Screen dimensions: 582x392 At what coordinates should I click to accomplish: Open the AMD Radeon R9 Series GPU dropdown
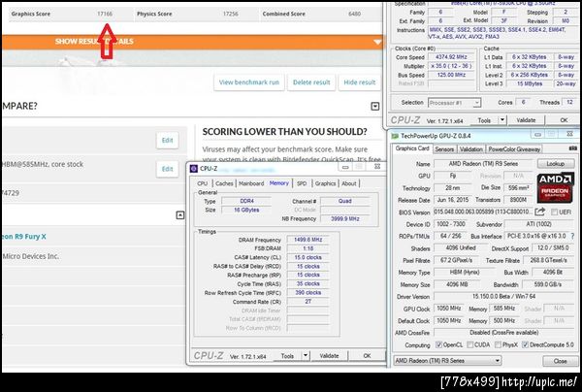point(447,360)
